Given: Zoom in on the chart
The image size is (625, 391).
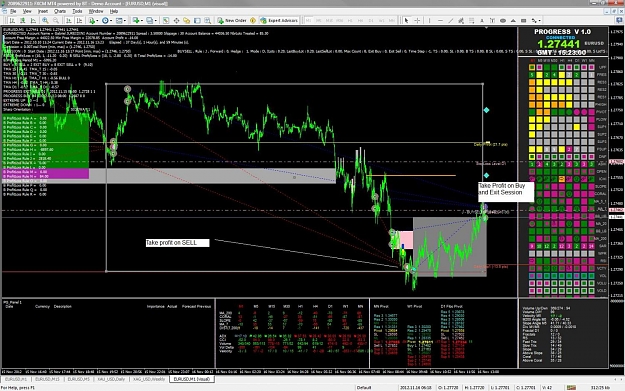Looking at the screenshot, I should coord(45,20).
